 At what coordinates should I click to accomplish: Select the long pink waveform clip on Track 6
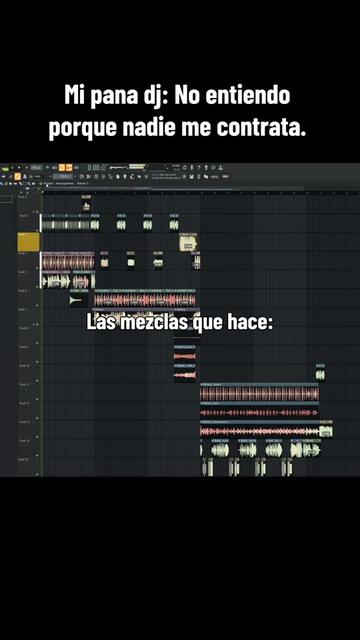(x=145, y=298)
